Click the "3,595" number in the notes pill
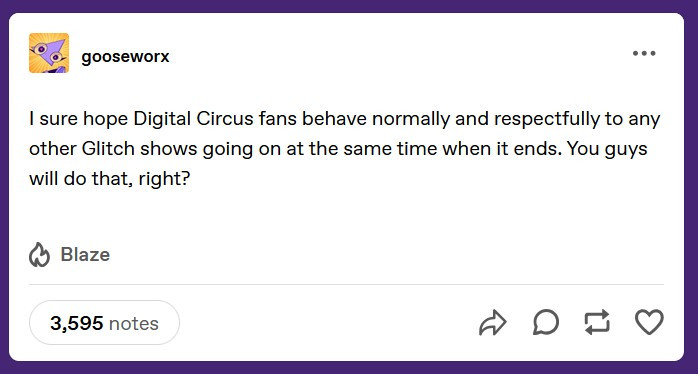This screenshot has height=374, width=698. point(77,323)
